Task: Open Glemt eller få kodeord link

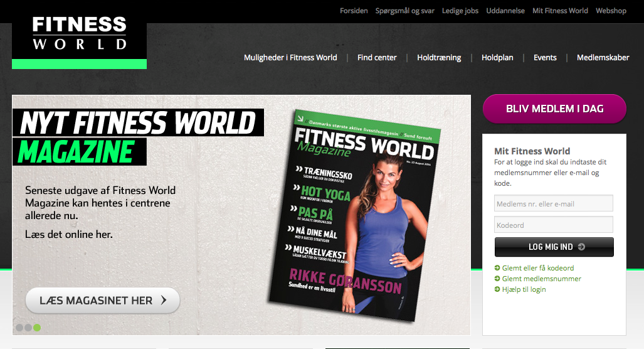Action: (x=537, y=268)
